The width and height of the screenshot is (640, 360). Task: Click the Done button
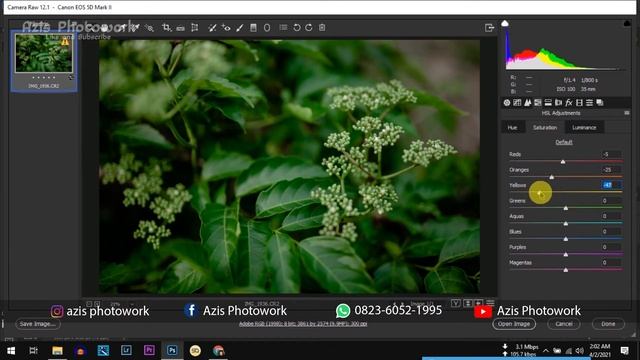tap(608, 324)
